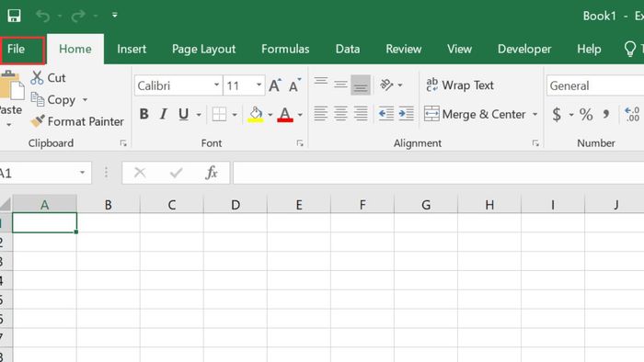Image resolution: width=644 pixels, height=362 pixels.
Task: Align text right
Action: click(361, 114)
